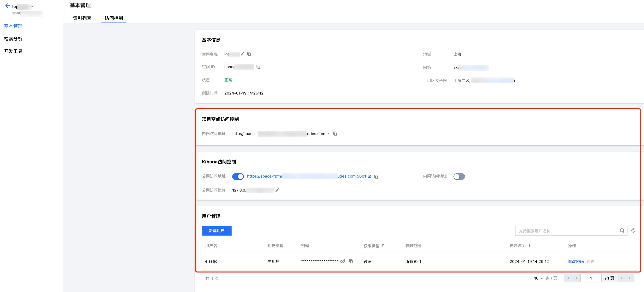Screen dimensions: 644x292
Task: Copy the space ID
Action: 258,67
